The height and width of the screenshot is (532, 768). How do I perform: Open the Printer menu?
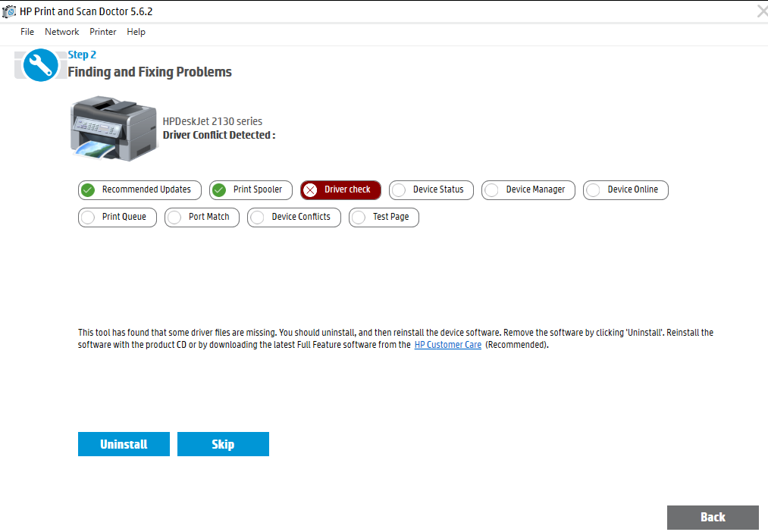[102, 32]
